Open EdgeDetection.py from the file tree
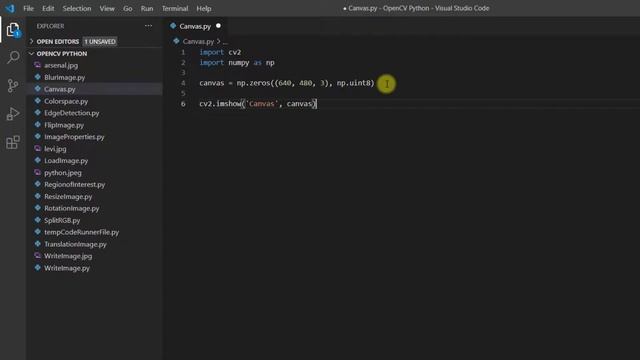 pos(72,113)
